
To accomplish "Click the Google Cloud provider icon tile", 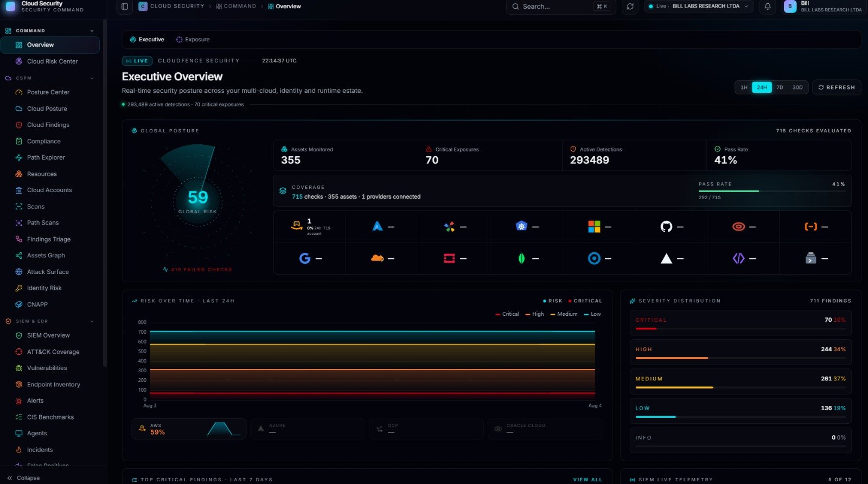I will pyautogui.click(x=449, y=226).
